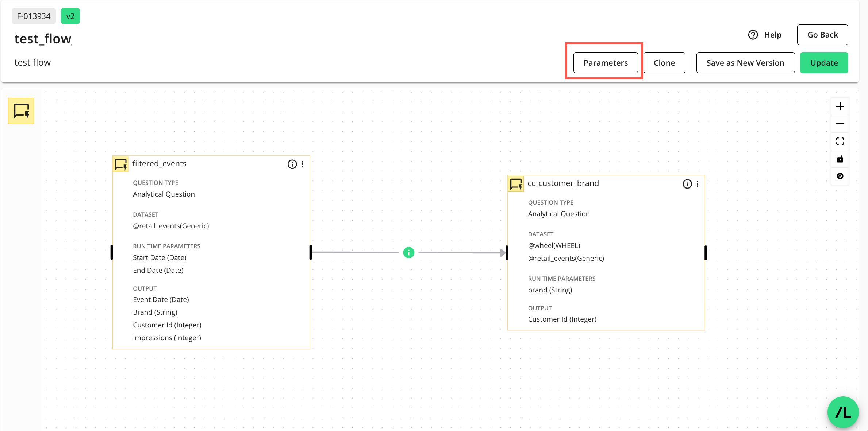Viewport: 868px width, 431px height.
Task: Click the green assistant bubble icon
Action: tap(842, 412)
